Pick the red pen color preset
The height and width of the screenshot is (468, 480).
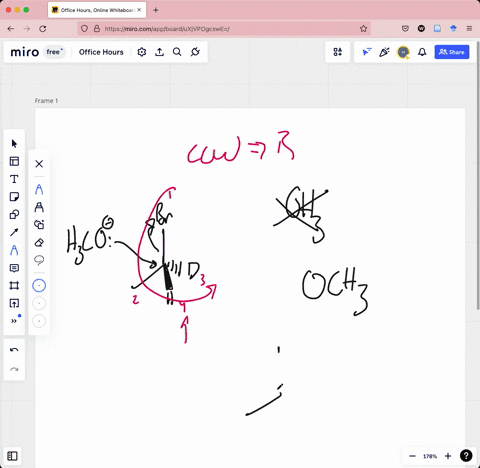click(39, 321)
